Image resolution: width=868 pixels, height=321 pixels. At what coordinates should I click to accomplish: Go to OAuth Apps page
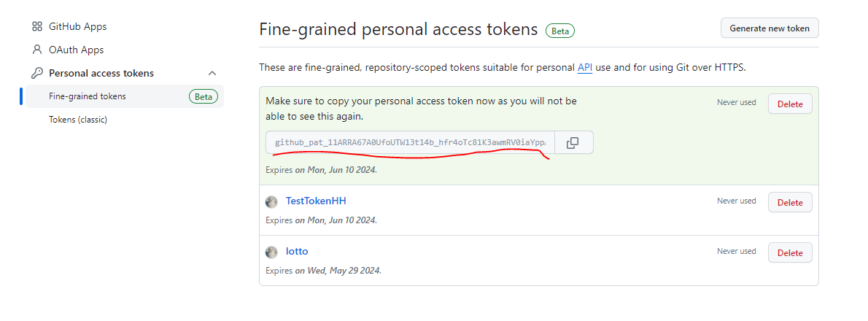coord(76,50)
